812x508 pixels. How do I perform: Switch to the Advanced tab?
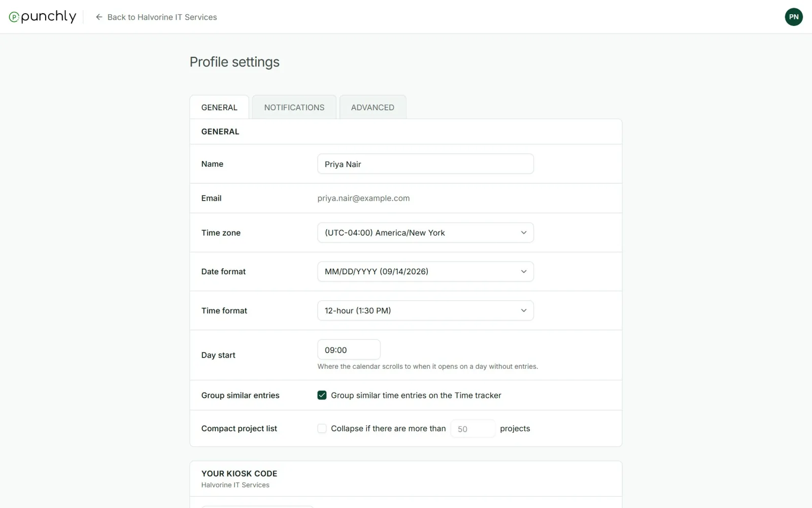pyautogui.click(x=373, y=107)
